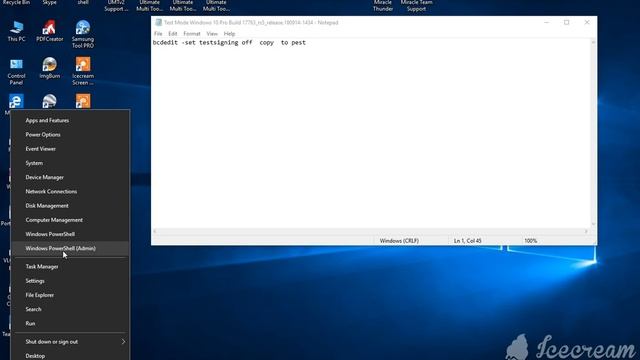Select Run from the Win+X menu

[70, 323]
